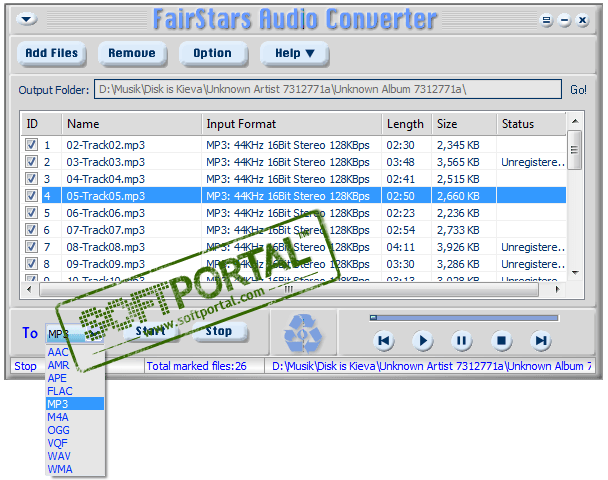Uncheck the 06-Track06.mp3 checkbox
608x480 pixels.
click(x=31, y=213)
